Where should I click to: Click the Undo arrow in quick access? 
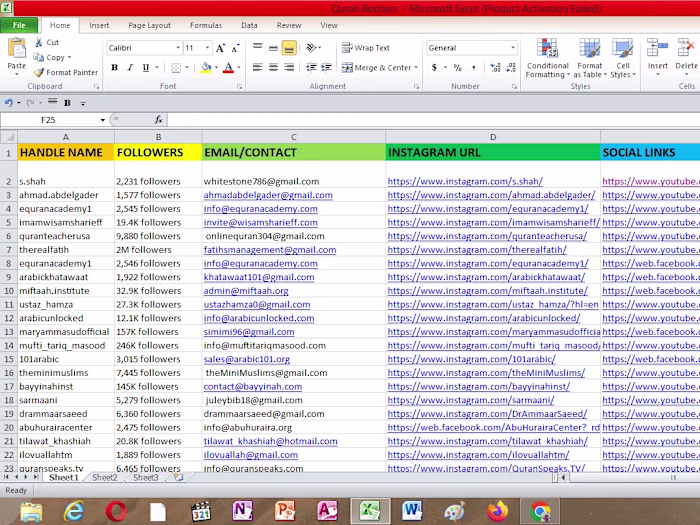(8, 103)
